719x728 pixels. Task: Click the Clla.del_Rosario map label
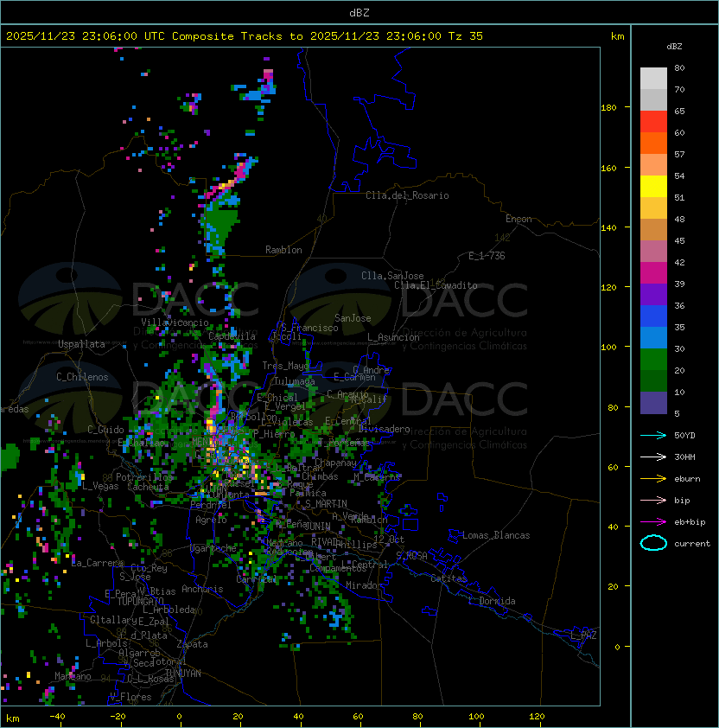pyautogui.click(x=407, y=195)
